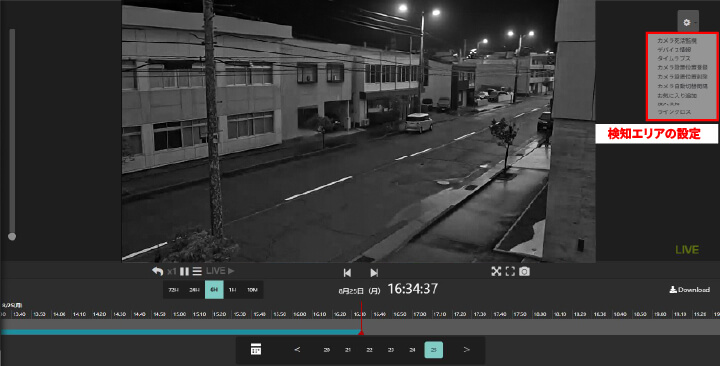Image resolution: width=720 pixels, height=366 pixels.
Task: Open the calendar date picker icon
Action: (x=256, y=349)
